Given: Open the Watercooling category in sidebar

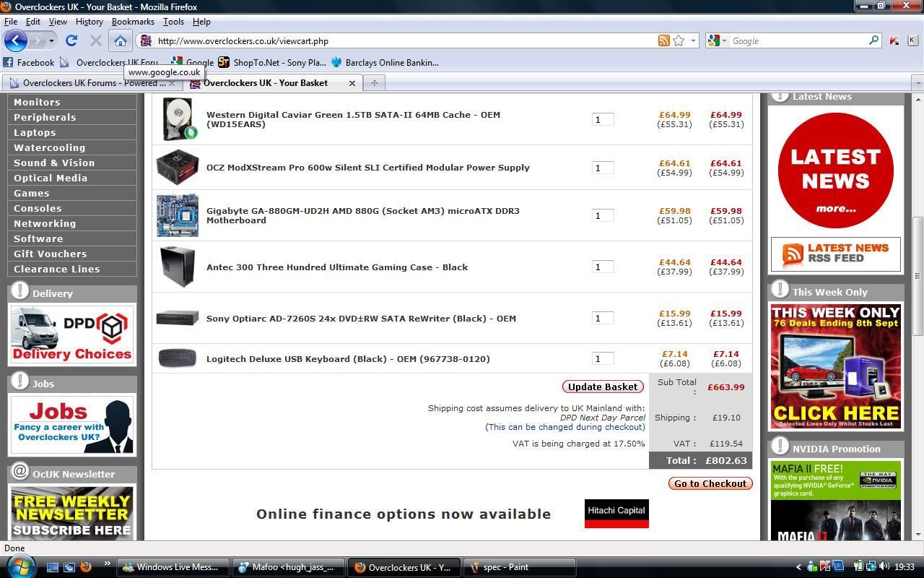Looking at the screenshot, I should (x=72, y=147).
